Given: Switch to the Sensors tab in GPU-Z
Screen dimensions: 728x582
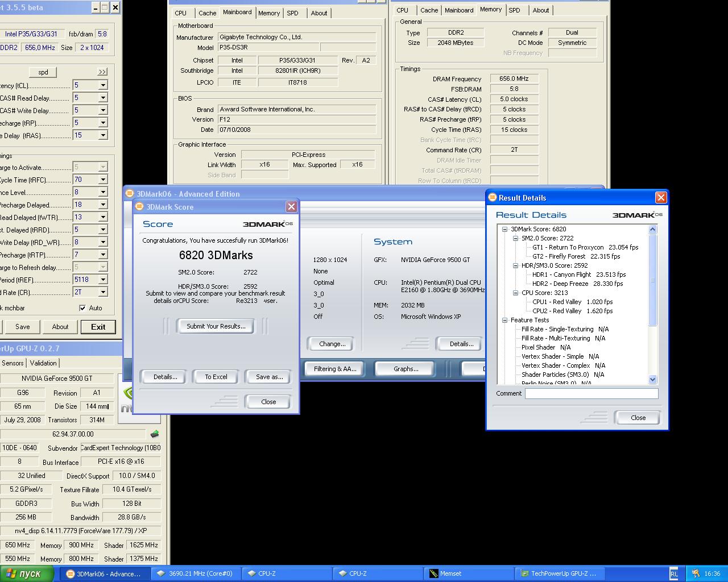Looking at the screenshot, I should (13, 363).
